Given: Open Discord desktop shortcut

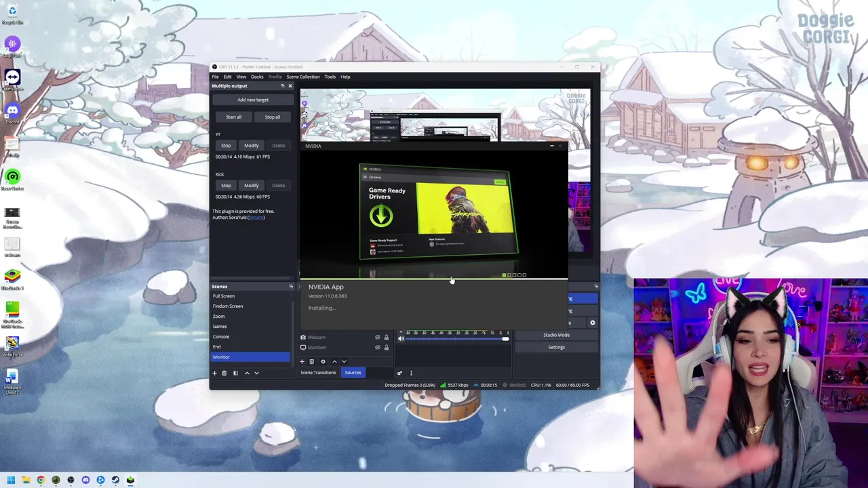Looking at the screenshot, I should 12,112.
